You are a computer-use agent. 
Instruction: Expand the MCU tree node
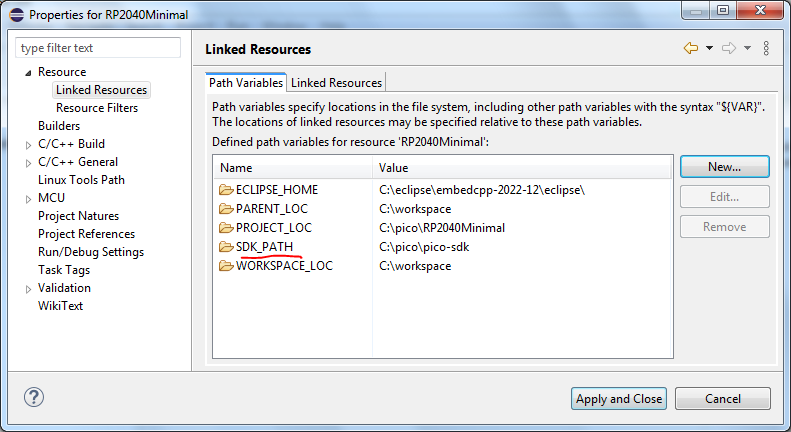click(28, 198)
